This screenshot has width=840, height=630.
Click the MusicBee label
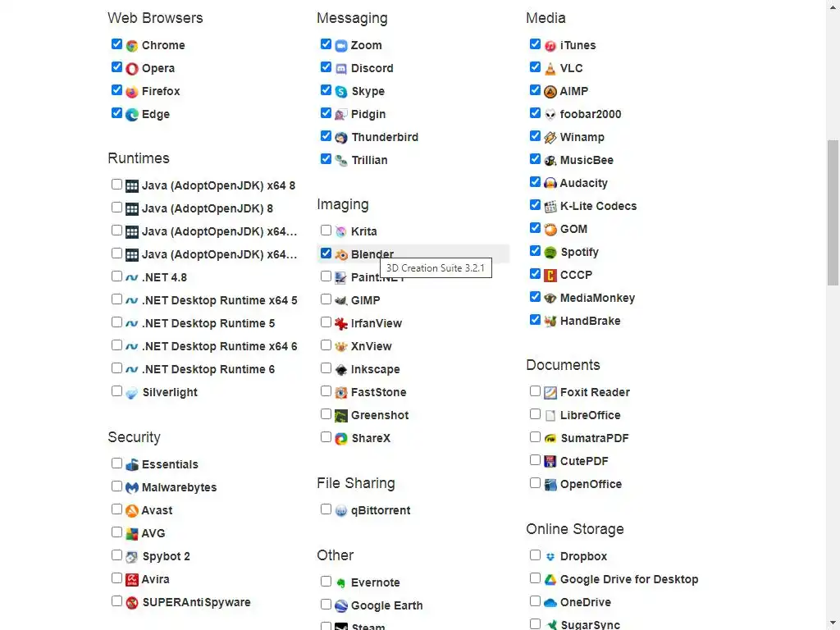click(587, 160)
